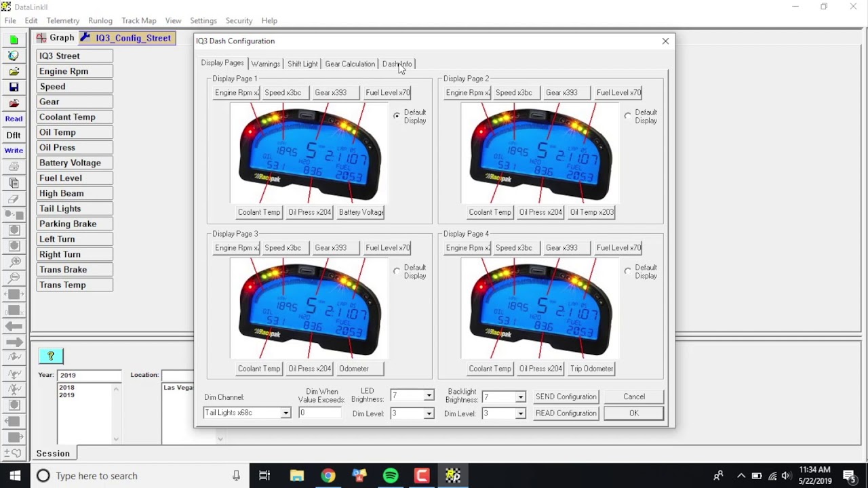Open Google Chrome from the taskbar

(328, 476)
